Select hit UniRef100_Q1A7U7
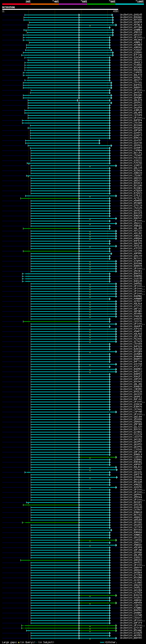This screenshot has width=146, height=644. click(x=131, y=140)
